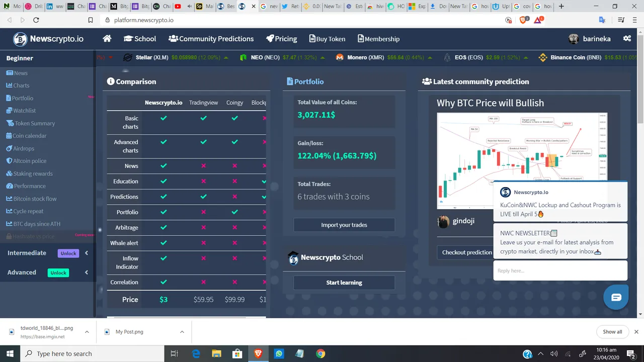Open download menu for My Post.png
This screenshot has width=644, height=362.
[x=182, y=332]
